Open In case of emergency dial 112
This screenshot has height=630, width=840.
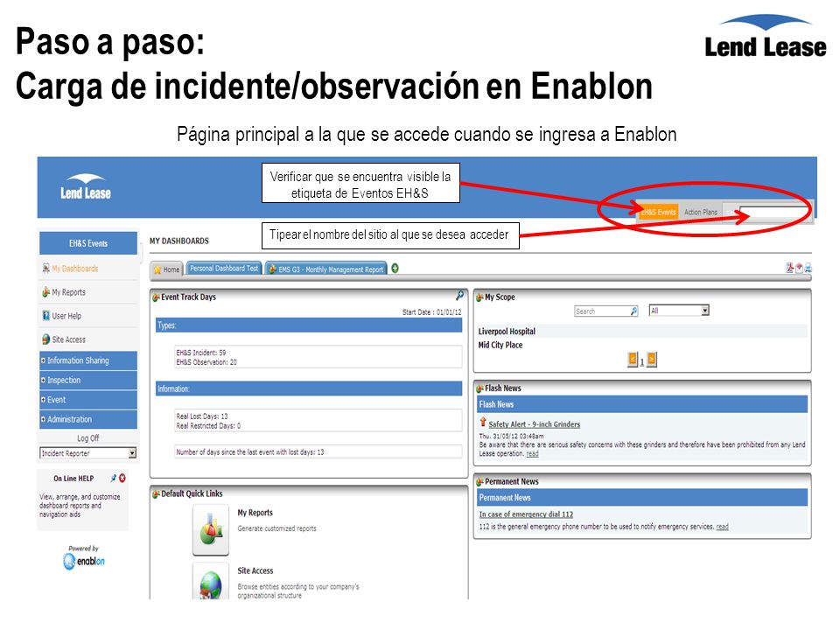click(526, 514)
